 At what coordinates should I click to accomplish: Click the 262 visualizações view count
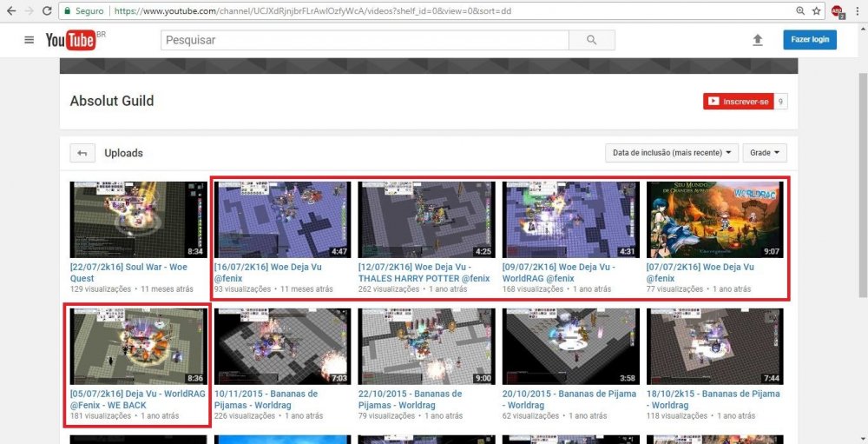coord(387,289)
